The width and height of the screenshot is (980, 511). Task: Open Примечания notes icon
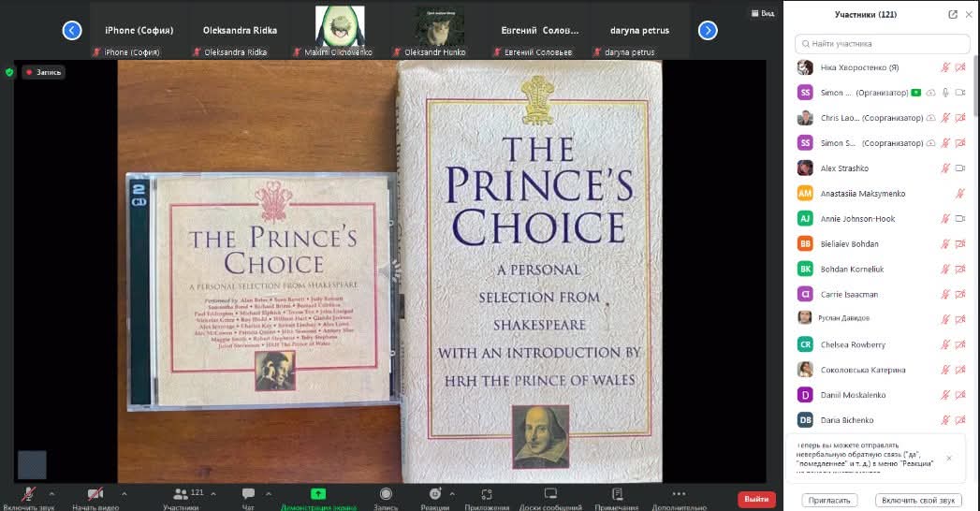[617, 494]
